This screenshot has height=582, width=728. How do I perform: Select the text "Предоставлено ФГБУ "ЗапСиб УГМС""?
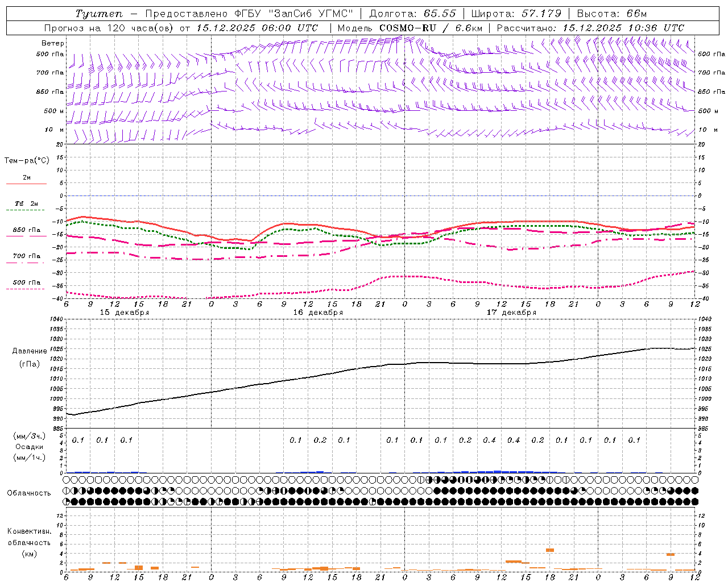[x=249, y=14]
